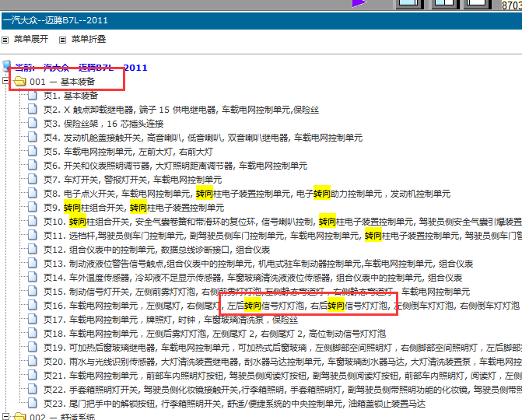Open 页8. 电子点火开关, 车载电网控制单元
This screenshot has height=420, width=522.
247,194
